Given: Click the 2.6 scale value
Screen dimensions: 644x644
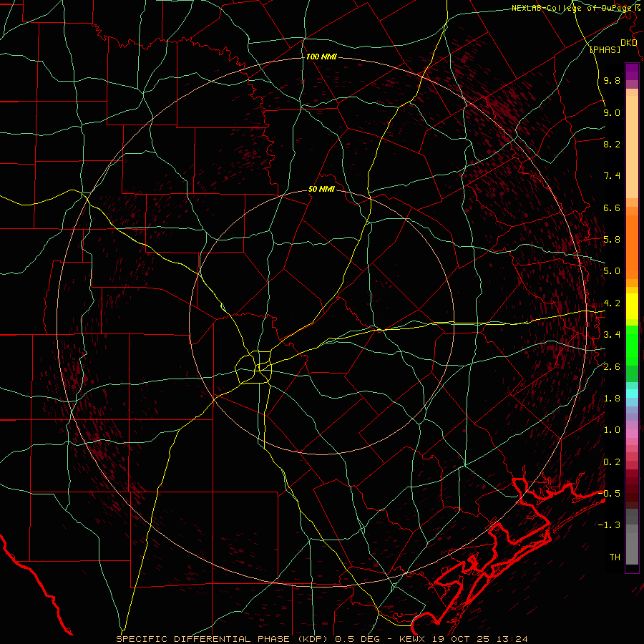Looking at the screenshot, I should [612, 367].
